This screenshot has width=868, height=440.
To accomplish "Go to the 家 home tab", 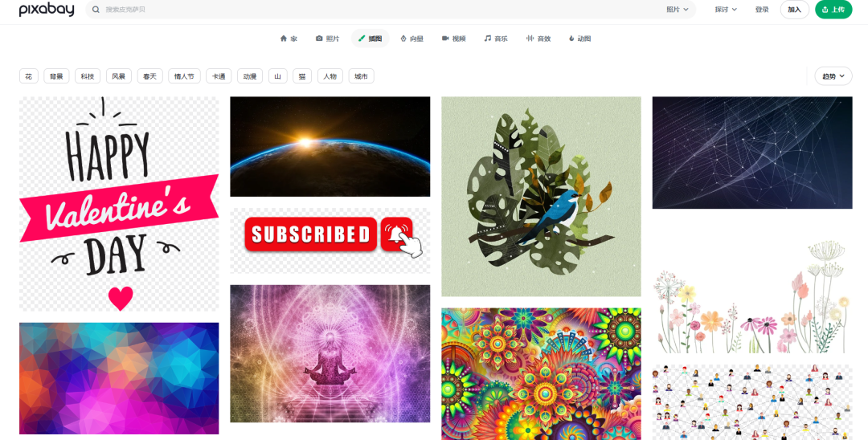I will click(x=289, y=39).
